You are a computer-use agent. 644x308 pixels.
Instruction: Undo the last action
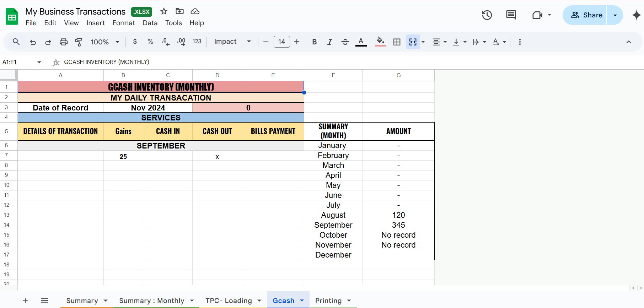click(x=33, y=42)
